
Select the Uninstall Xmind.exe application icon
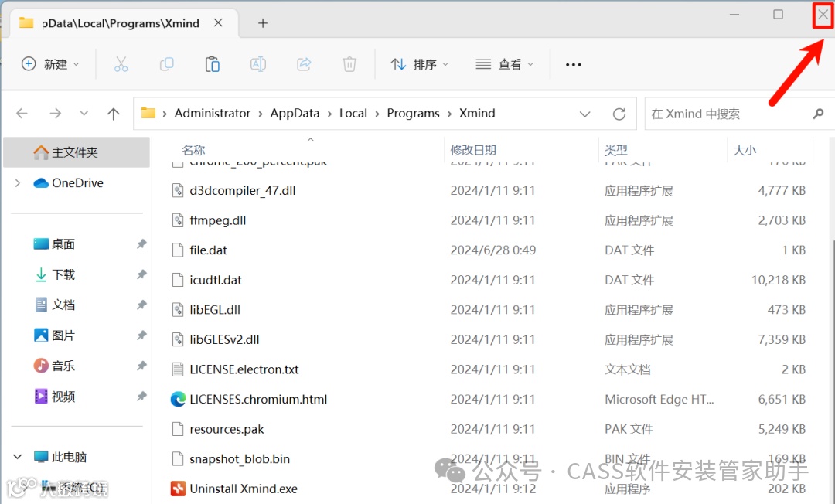[178, 489]
